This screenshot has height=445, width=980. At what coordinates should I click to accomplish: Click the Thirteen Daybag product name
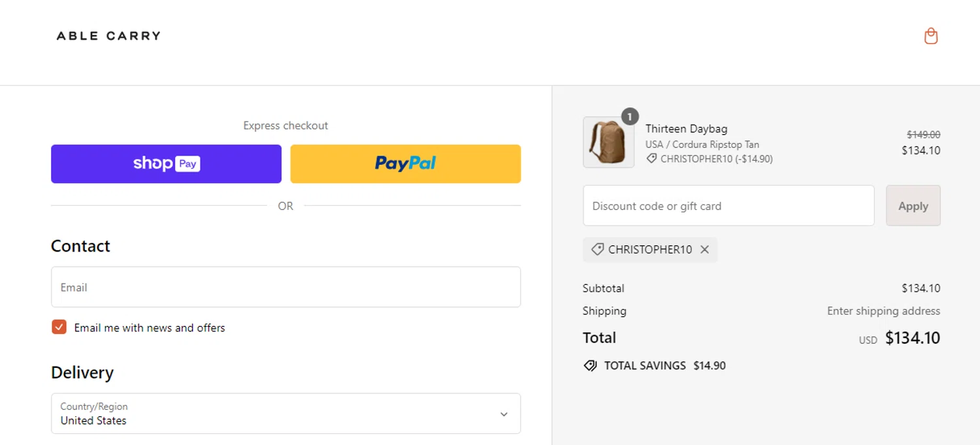(686, 129)
